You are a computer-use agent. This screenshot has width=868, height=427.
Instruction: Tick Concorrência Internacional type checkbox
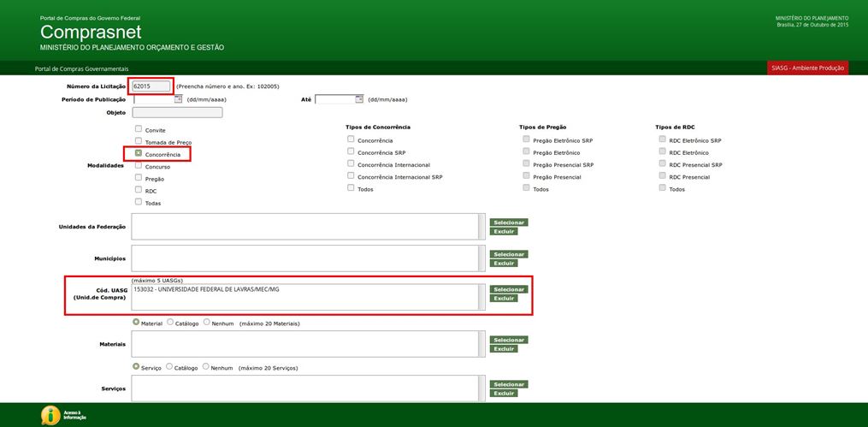[x=351, y=163]
